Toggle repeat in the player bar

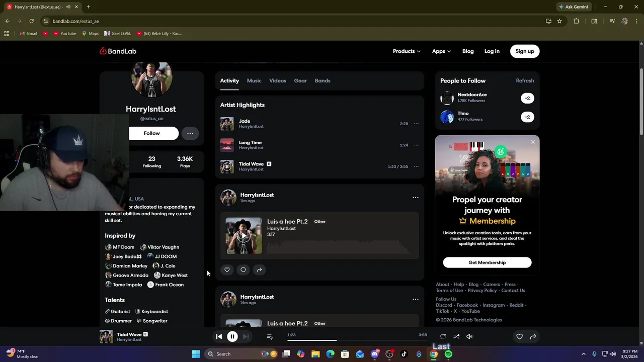coord(443,336)
